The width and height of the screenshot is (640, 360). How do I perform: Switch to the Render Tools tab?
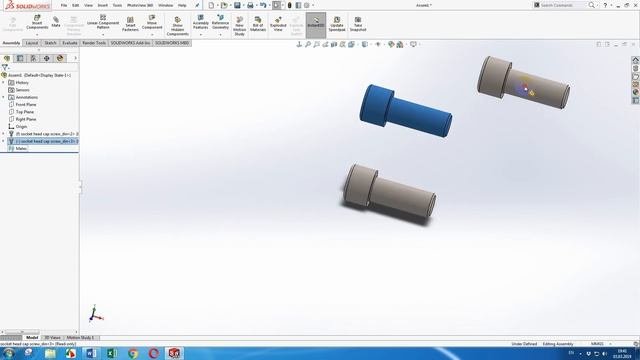tap(94, 43)
